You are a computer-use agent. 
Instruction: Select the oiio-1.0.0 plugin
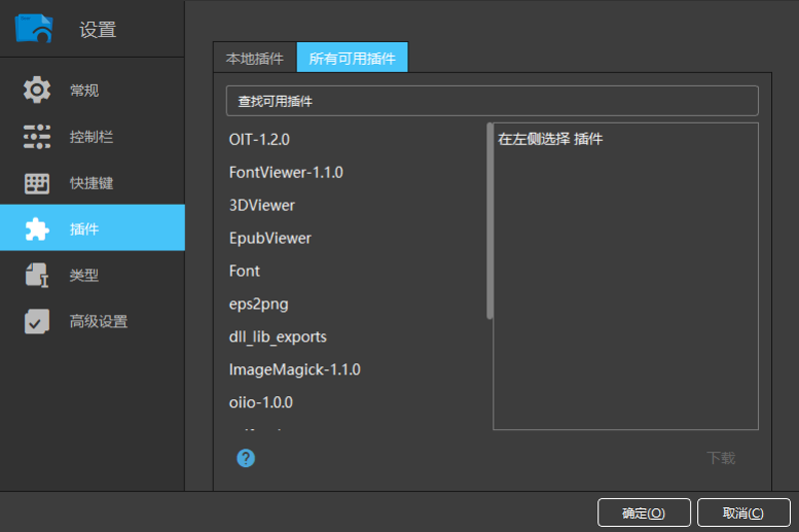(x=357, y=402)
